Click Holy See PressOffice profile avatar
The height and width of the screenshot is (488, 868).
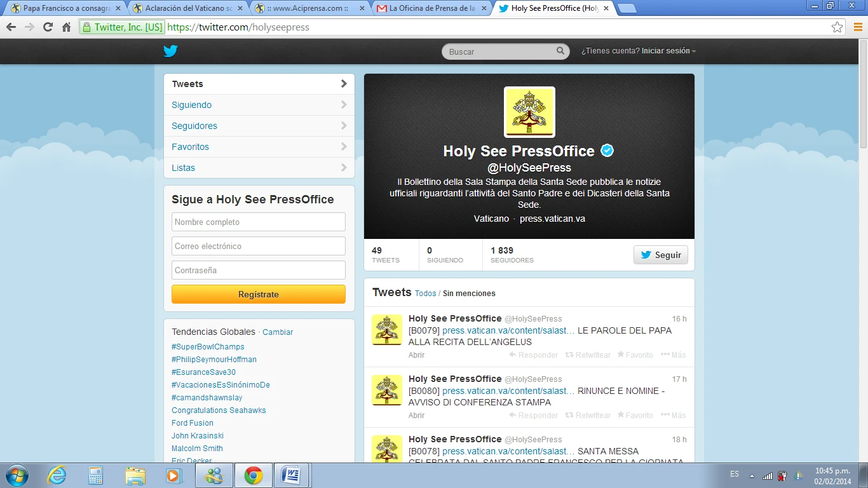(x=529, y=112)
